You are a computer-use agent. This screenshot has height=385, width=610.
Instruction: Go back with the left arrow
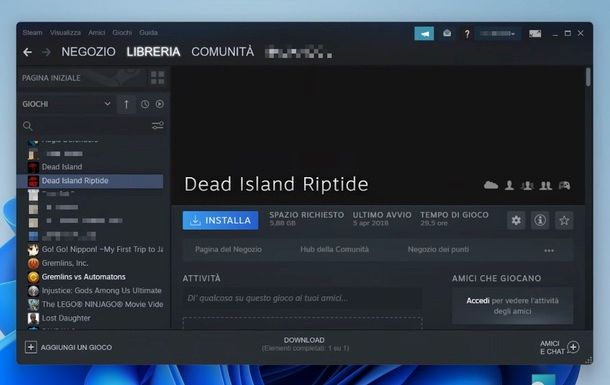point(28,52)
